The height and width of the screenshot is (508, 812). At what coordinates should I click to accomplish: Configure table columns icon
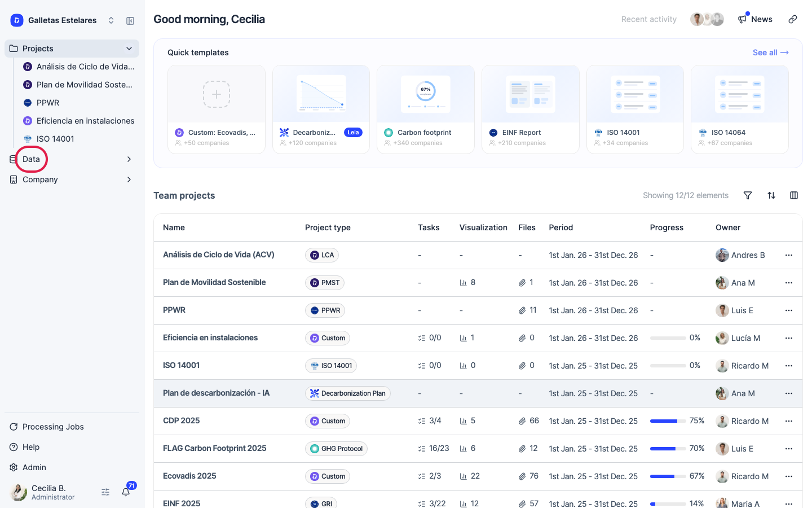[x=794, y=195]
